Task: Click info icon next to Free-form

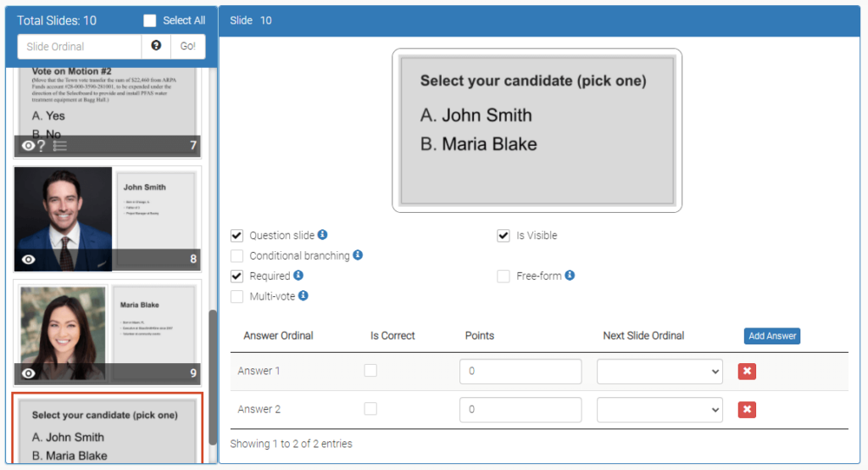Action: [x=570, y=276]
